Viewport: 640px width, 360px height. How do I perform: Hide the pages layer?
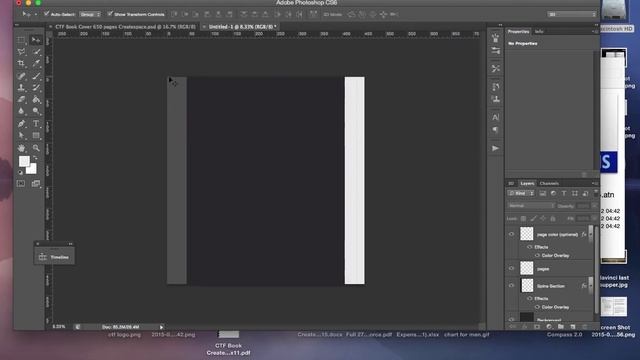click(511, 268)
